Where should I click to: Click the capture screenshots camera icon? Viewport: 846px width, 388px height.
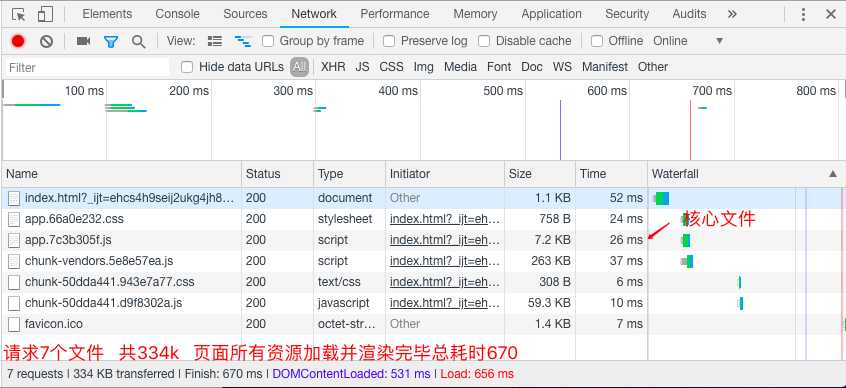(x=83, y=41)
